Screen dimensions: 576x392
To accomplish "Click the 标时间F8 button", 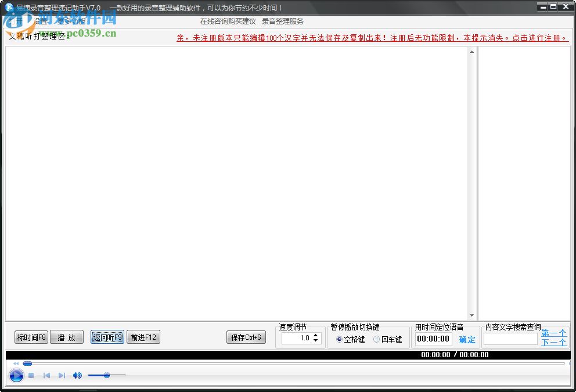I will [x=31, y=337].
